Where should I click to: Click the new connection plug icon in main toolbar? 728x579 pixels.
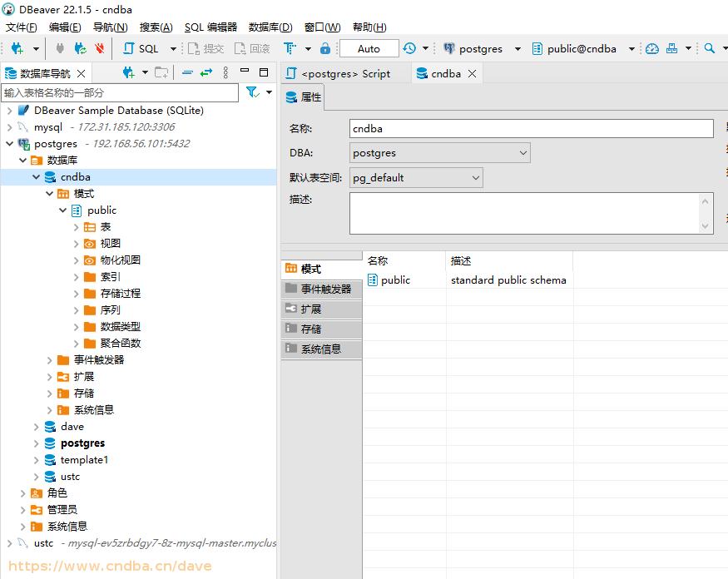pos(17,48)
